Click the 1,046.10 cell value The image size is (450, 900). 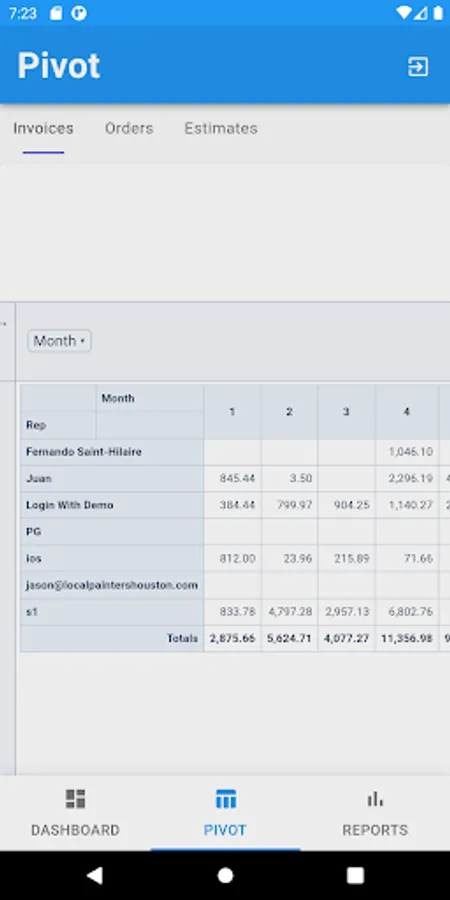pos(410,452)
